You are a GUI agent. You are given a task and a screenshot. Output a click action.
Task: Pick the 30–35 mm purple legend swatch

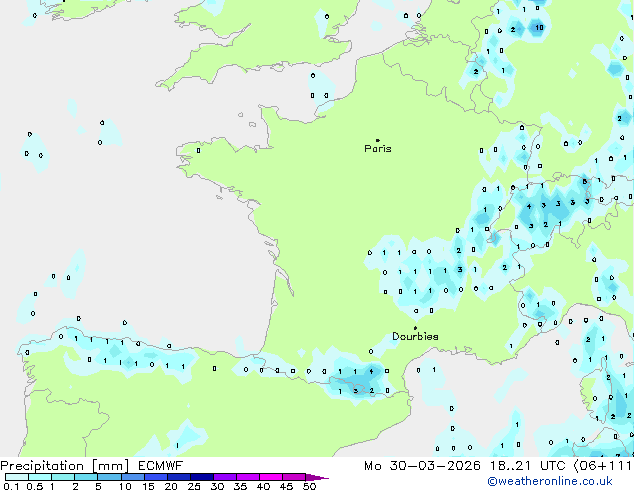point(225,477)
